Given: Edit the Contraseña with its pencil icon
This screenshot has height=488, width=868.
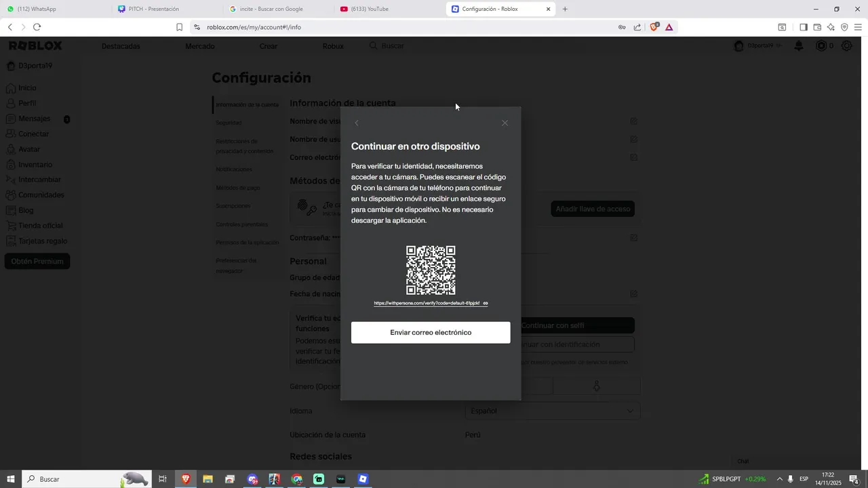Looking at the screenshot, I should [633, 238].
